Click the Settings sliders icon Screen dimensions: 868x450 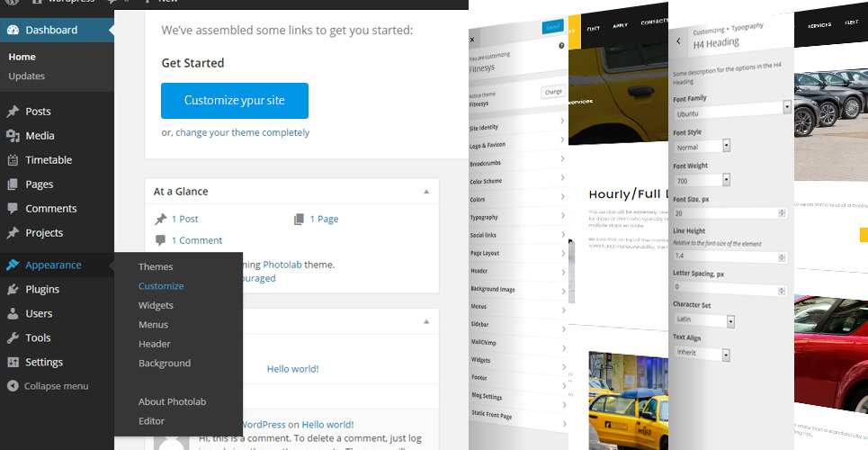[13, 363]
